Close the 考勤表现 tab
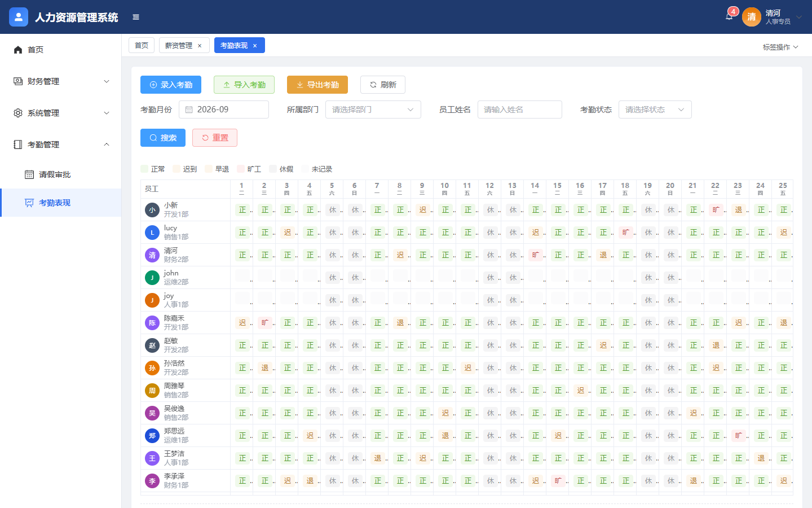The height and width of the screenshot is (508, 812). (x=255, y=46)
